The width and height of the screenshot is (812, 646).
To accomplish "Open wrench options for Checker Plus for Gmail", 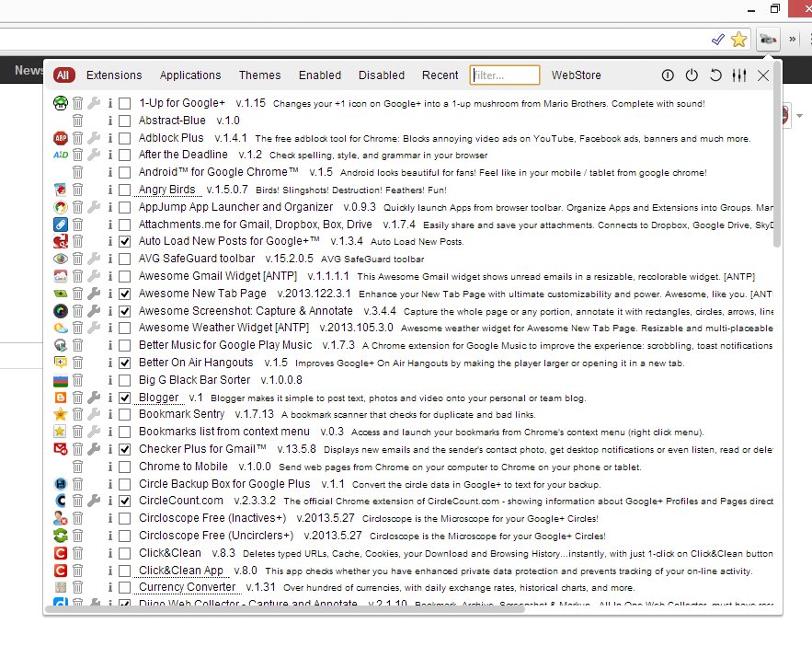I will pos(94,449).
